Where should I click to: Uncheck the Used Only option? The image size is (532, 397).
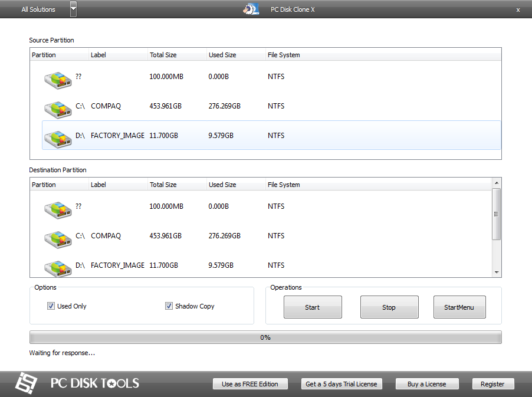tap(51, 306)
